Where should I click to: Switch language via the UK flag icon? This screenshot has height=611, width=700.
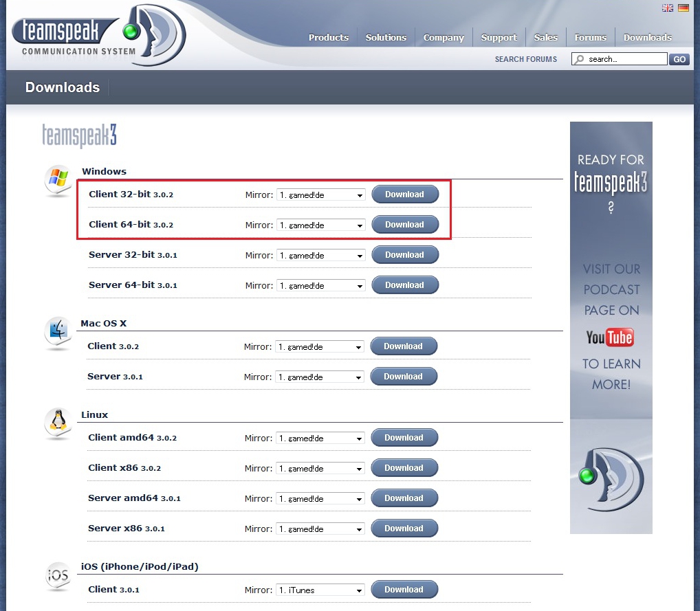(x=668, y=8)
